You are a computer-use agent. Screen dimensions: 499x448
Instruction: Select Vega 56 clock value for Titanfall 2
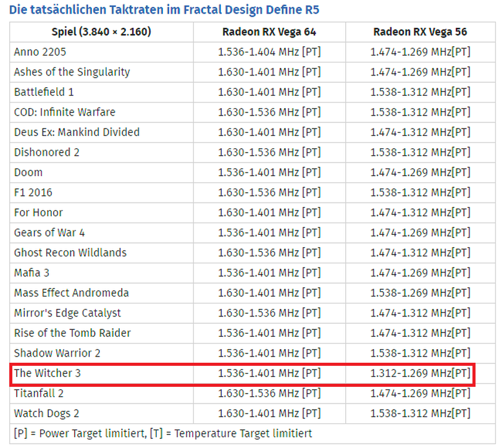click(x=420, y=393)
